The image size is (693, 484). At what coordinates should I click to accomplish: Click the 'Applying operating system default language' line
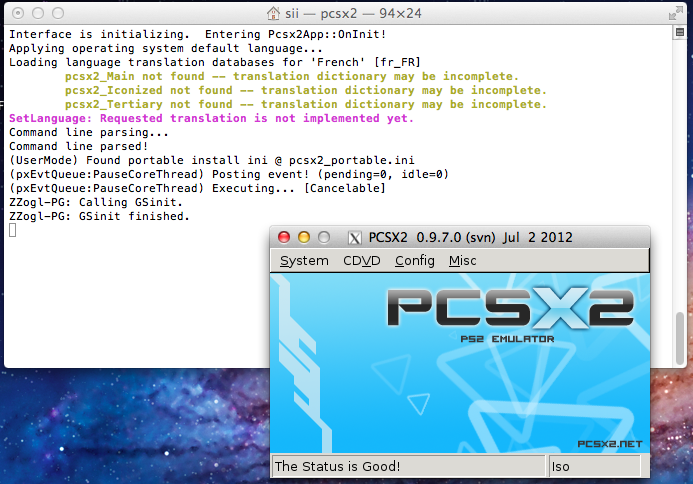pos(166,49)
